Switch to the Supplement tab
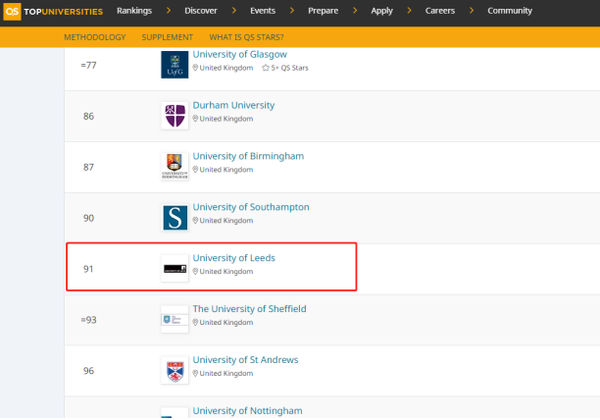 (167, 37)
